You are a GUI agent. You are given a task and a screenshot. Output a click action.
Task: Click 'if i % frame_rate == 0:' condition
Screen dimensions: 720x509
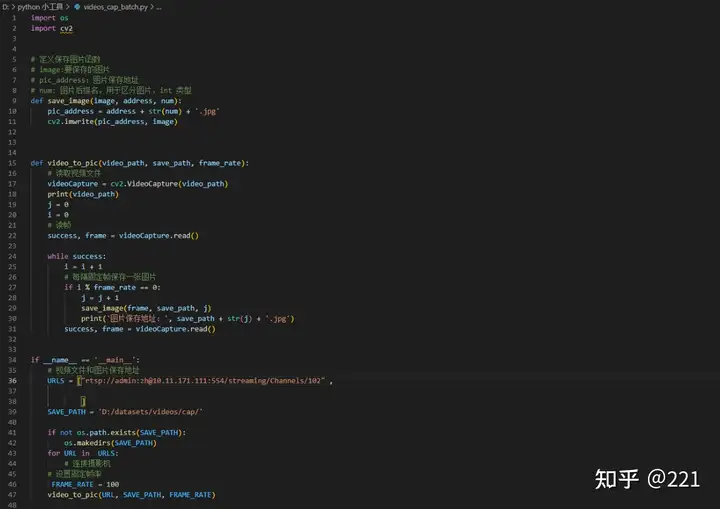(112, 288)
